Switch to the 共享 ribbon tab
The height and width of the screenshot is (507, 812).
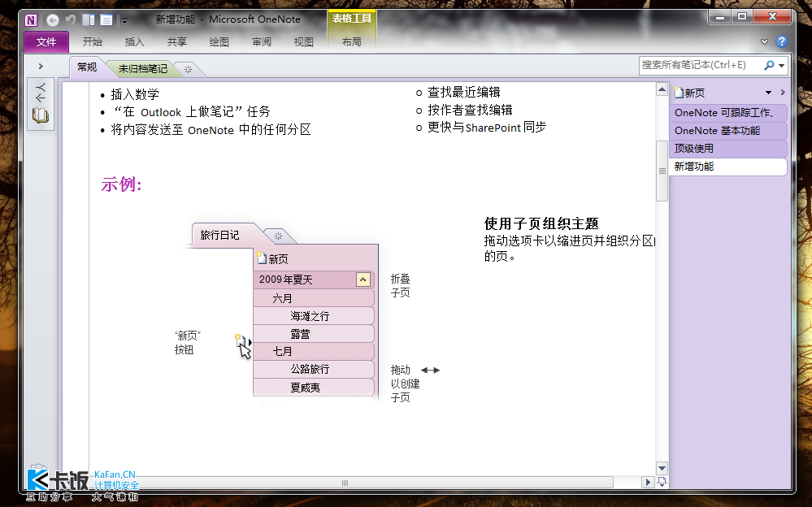pos(176,42)
